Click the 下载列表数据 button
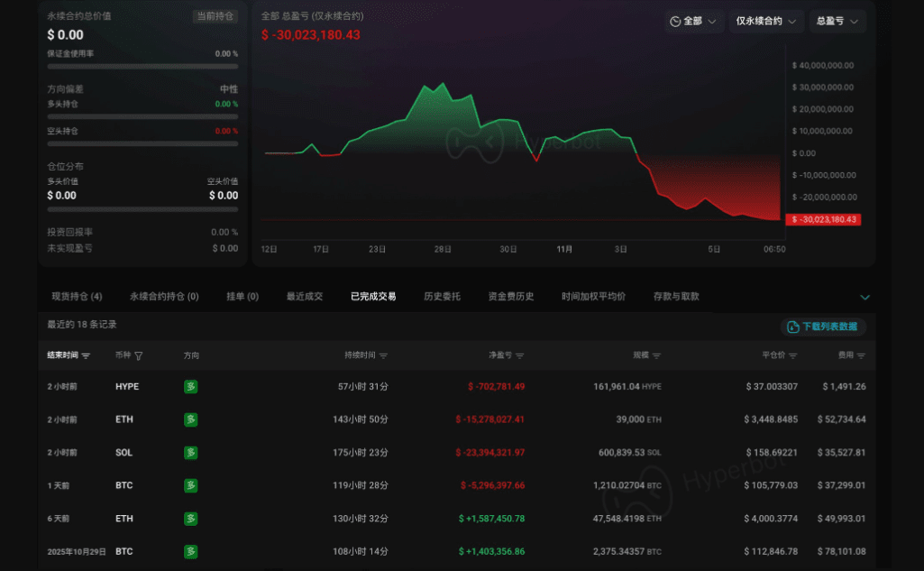Viewport: 924px width, 571px height. coord(823,327)
